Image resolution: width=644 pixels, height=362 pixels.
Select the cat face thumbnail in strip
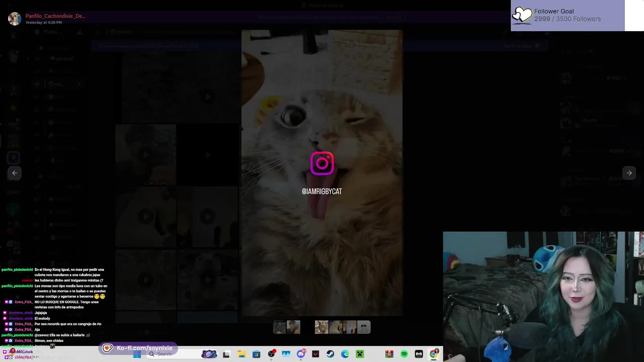coord(321,327)
